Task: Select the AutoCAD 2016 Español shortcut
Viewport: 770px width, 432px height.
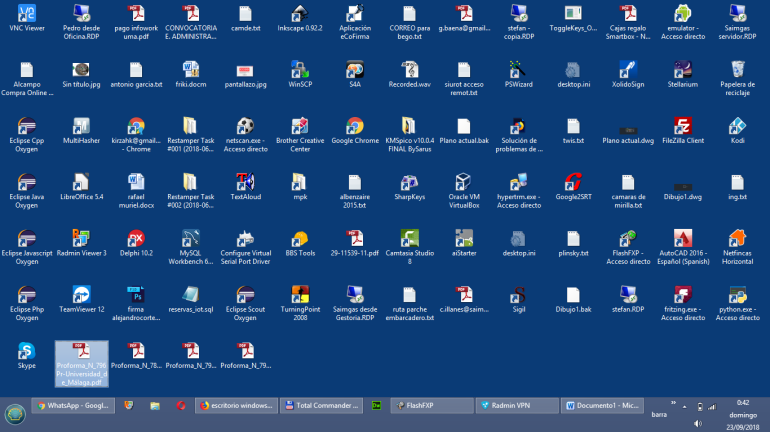Action: tap(682, 238)
